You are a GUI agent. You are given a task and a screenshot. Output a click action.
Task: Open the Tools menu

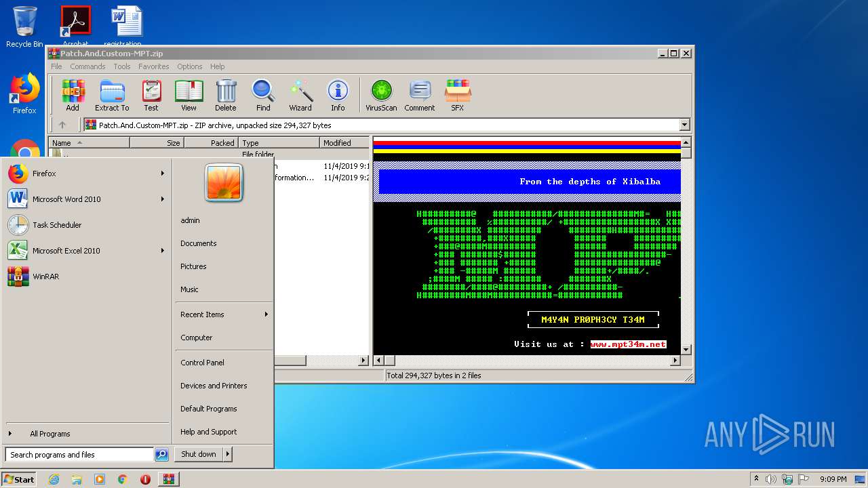pos(122,66)
